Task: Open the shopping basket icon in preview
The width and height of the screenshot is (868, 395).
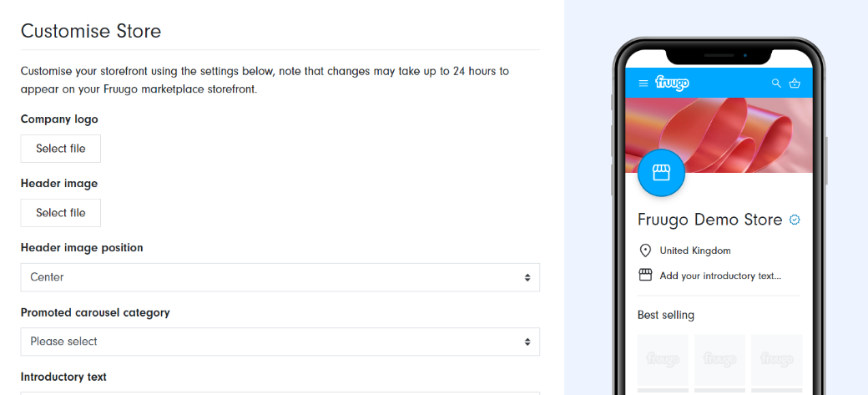Action: point(795,84)
